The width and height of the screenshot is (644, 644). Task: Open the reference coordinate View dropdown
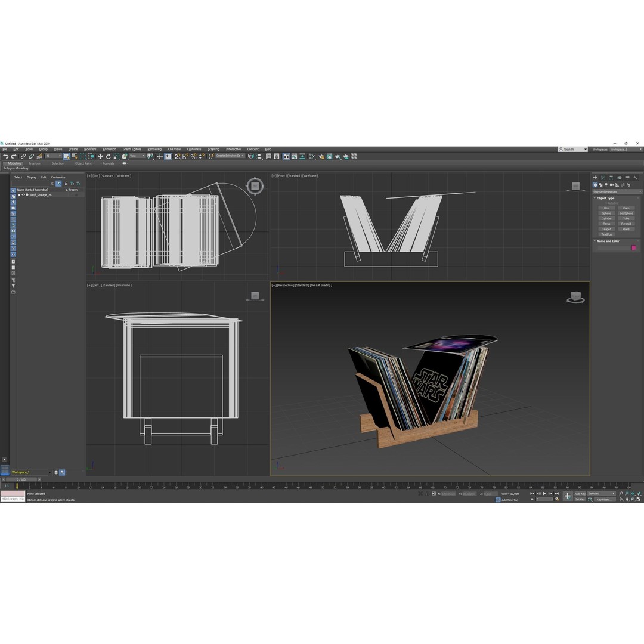pos(137,156)
